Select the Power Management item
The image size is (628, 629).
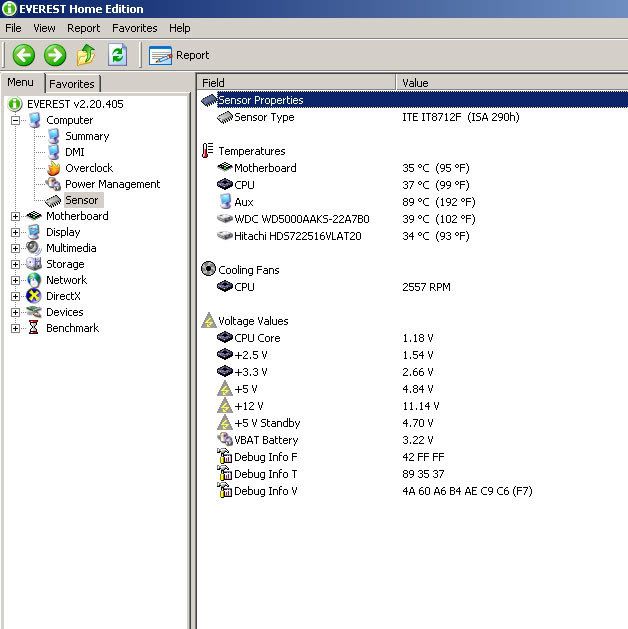point(113,184)
